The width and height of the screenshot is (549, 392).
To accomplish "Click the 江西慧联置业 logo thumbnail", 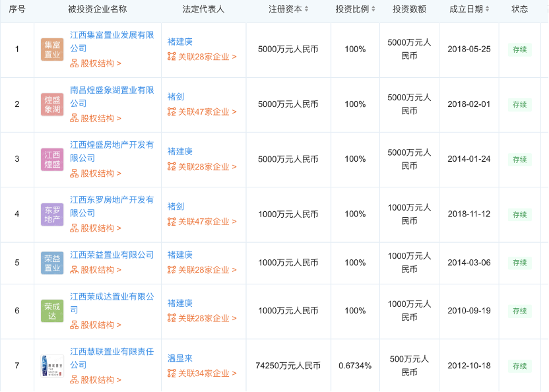I will pos(52,366).
